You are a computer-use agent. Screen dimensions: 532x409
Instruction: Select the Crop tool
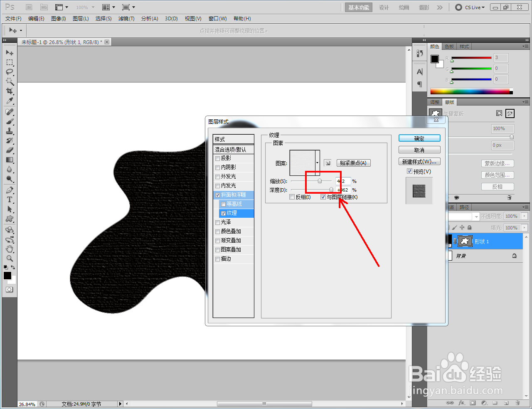[10, 91]
